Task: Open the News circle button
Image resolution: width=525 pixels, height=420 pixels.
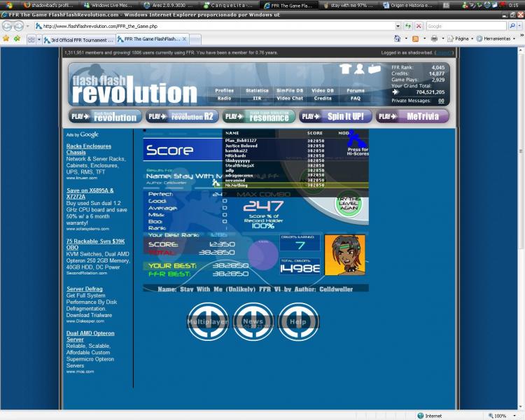Action: [253, 322]
